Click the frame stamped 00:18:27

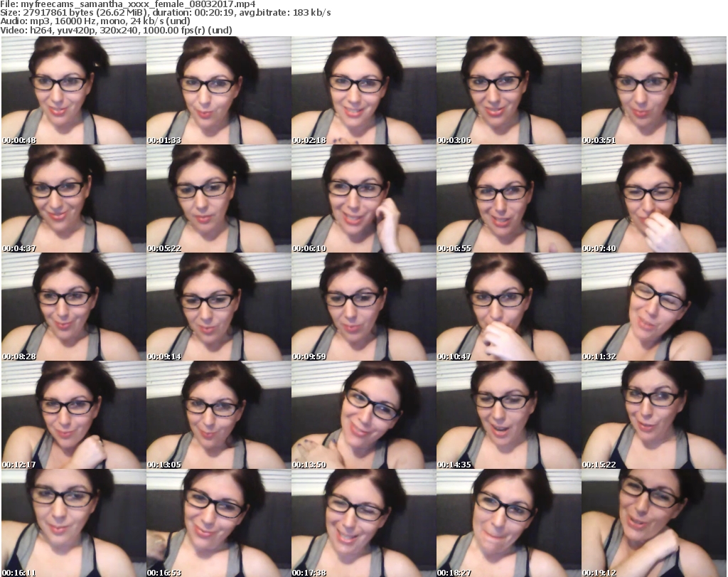point(509,523)
